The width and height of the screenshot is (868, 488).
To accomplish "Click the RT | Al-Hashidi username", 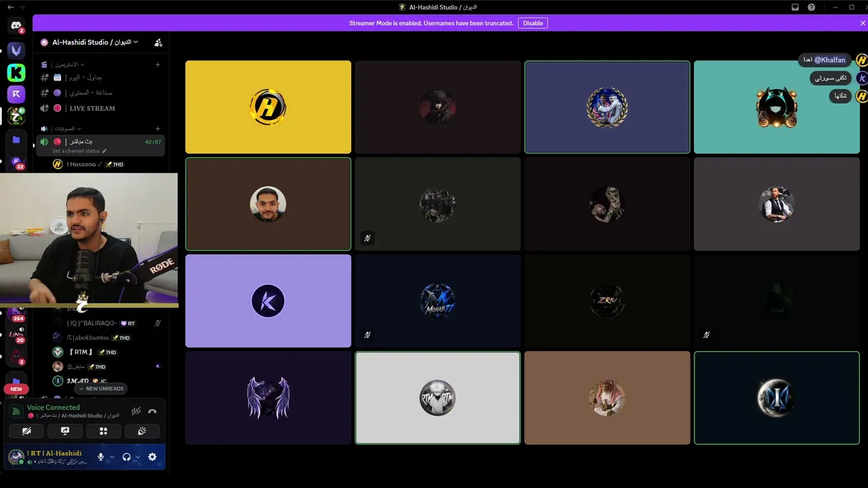I will pos(54,453).
